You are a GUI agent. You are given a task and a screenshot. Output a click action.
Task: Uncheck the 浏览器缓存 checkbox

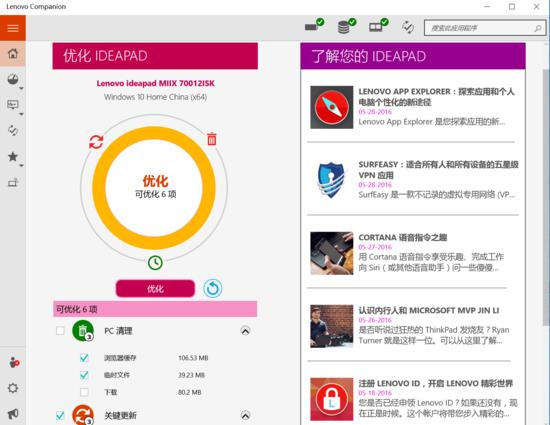[84, 358]
